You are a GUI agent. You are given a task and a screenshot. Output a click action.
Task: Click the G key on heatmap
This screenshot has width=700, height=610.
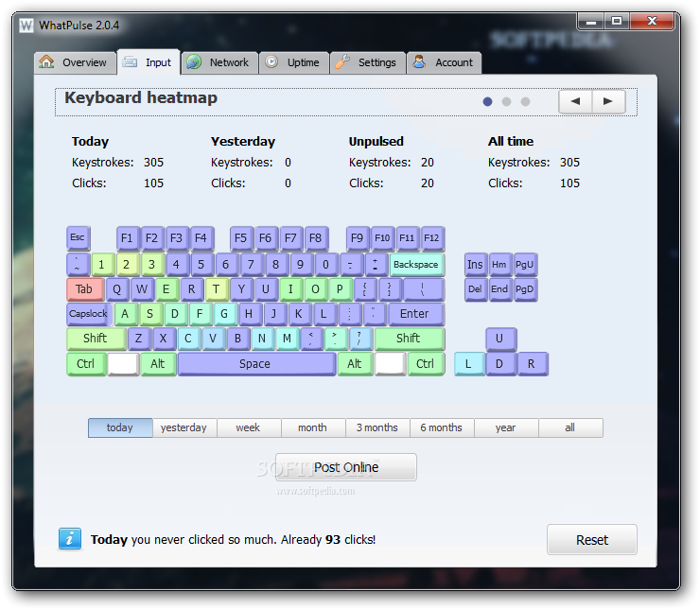(x=225, y=314)
